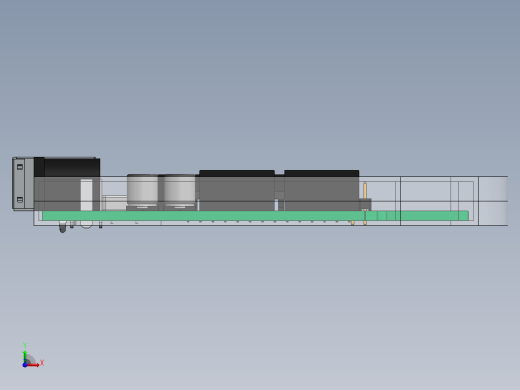Pick the left long black pin header
520x390 pixels.
coord(237,190)
